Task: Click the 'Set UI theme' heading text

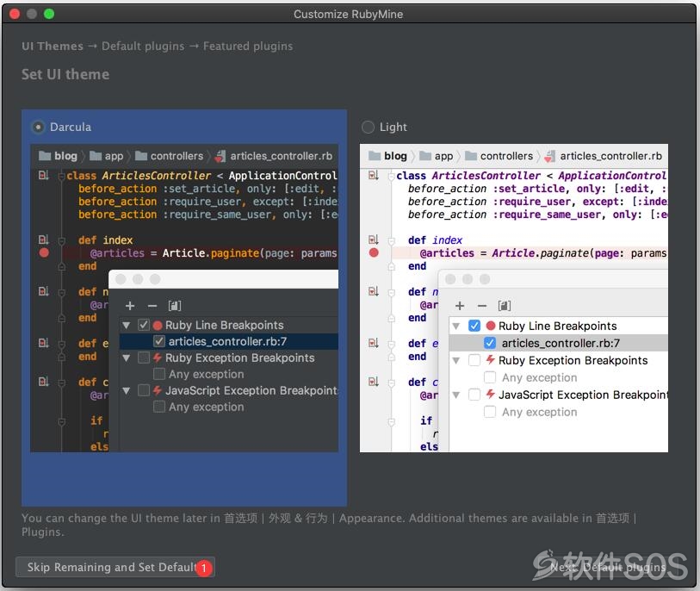Action: pos(65,74)
